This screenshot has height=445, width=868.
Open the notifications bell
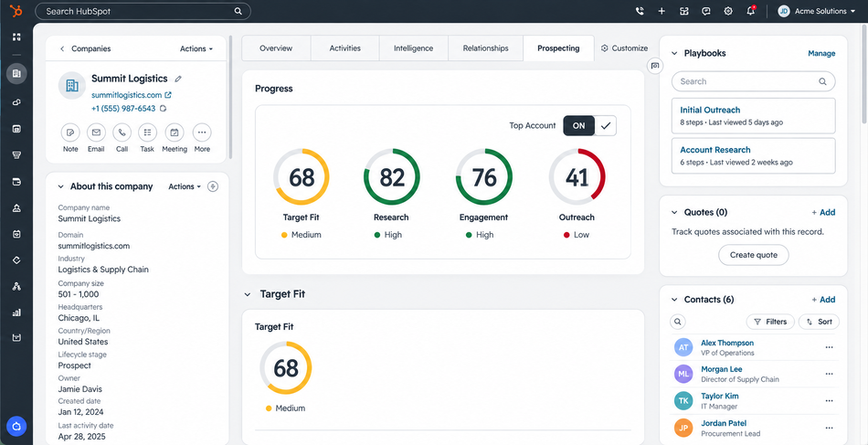[751, 11]
